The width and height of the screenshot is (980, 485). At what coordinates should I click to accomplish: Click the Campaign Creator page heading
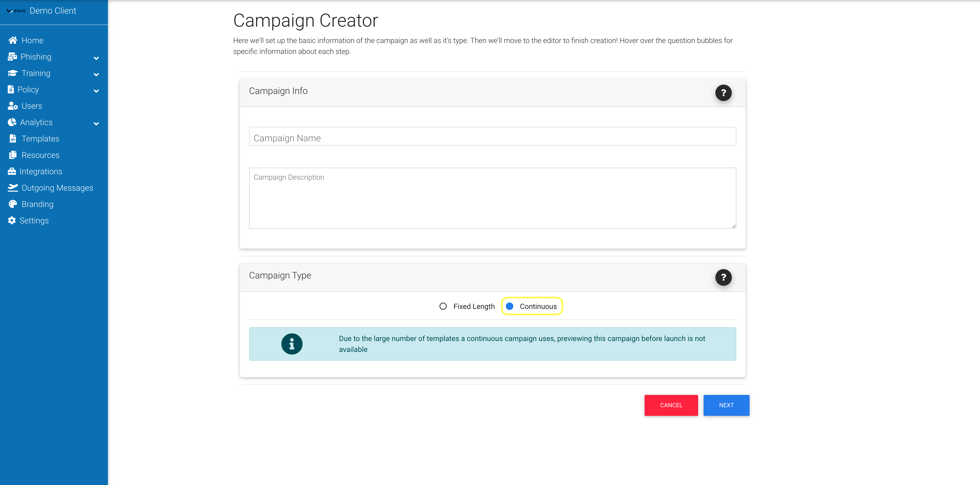coord(306,20)
